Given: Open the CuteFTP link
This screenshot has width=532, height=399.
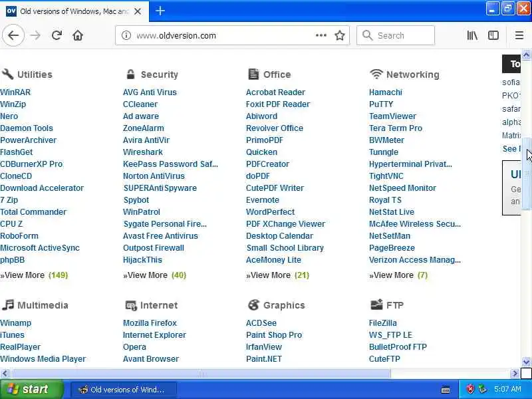Looking at the screenshot, I should (x=384, y=358).
